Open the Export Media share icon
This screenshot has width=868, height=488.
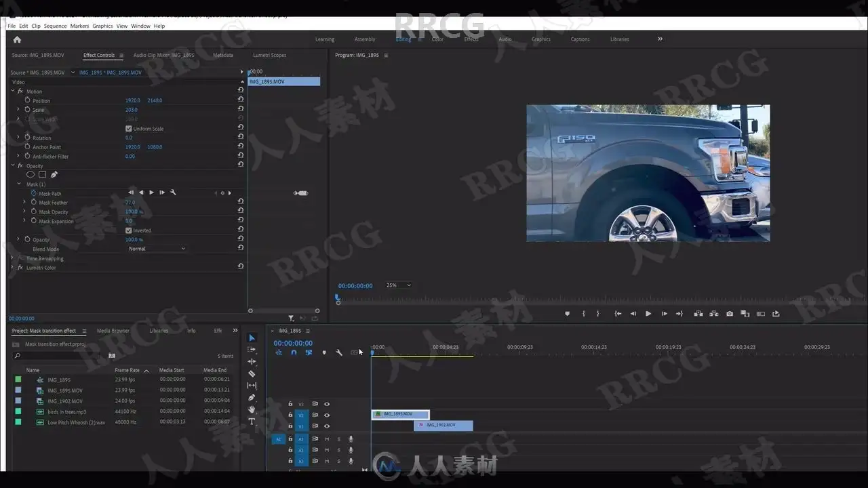click(776, 314)
